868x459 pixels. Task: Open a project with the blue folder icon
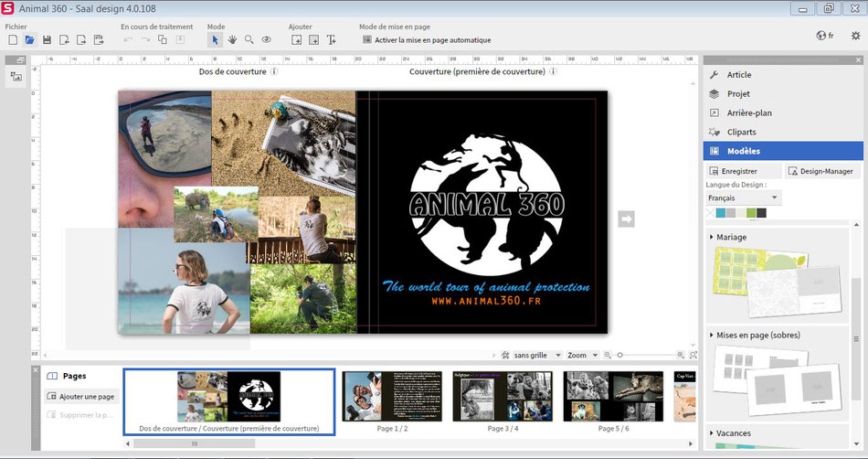(30, 40)
